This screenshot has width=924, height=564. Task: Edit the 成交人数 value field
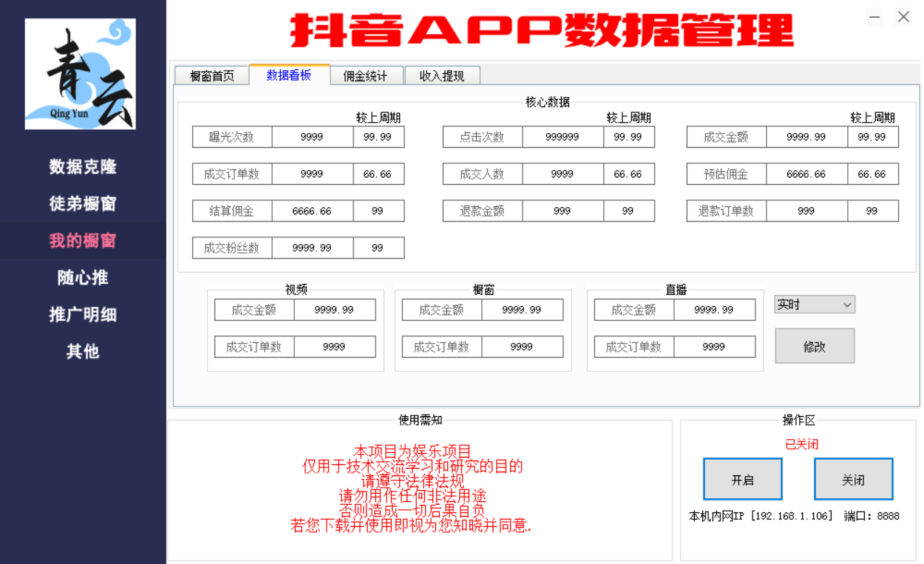pos(563,174)
